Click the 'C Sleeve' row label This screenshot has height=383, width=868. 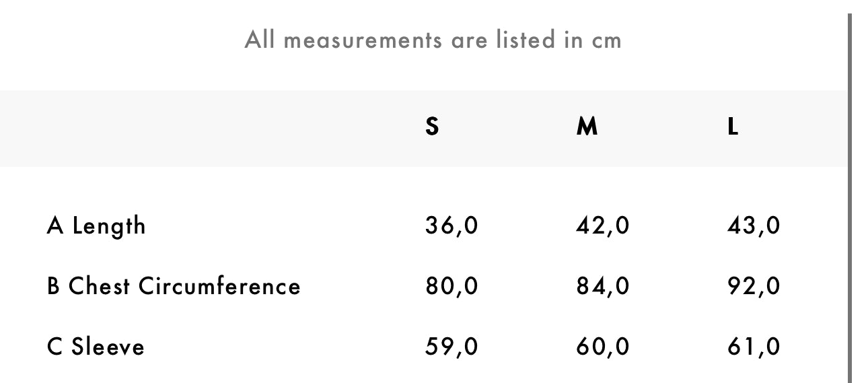[x=96, y=347]
